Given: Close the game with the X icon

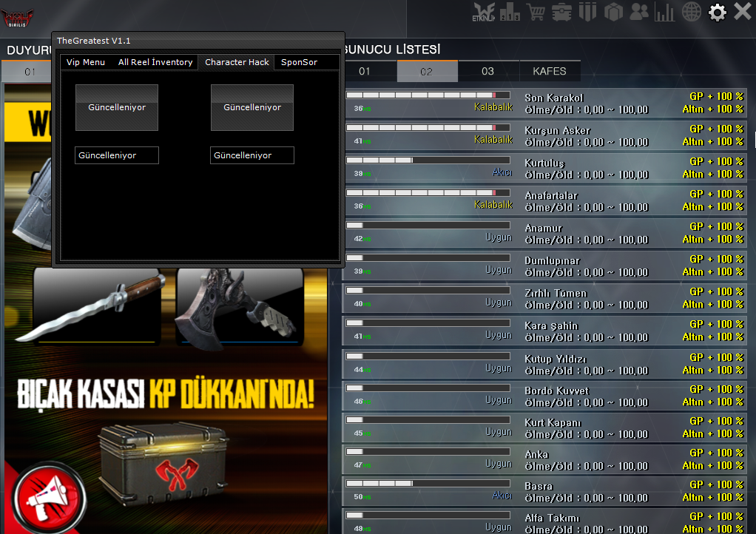Looking at the screenshot, I should pos(743,11).
